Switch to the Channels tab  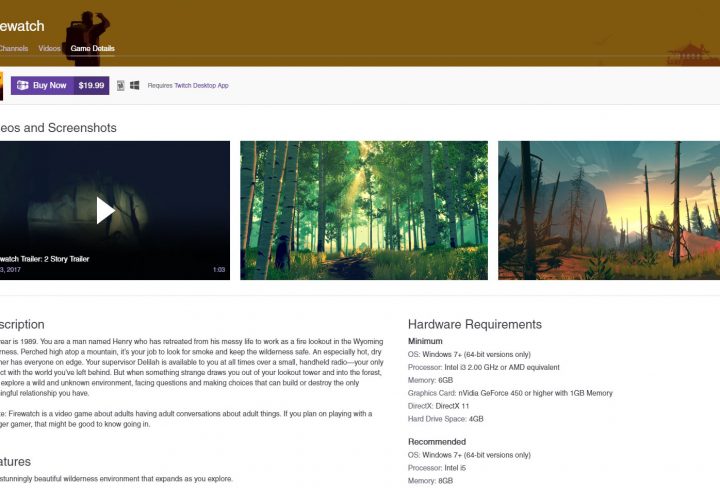(14, 48)
